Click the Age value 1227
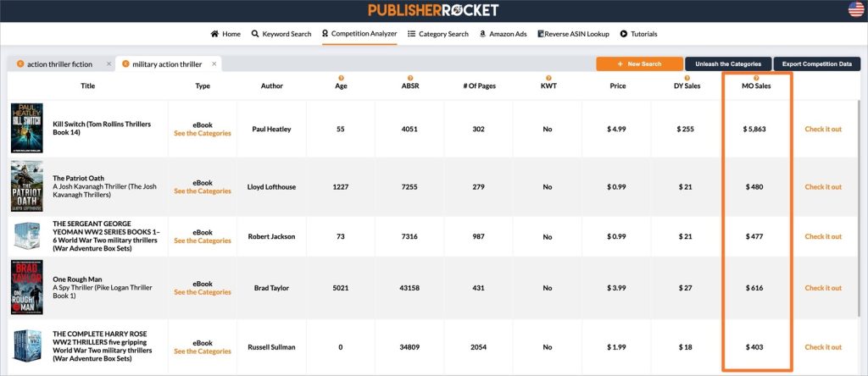868x376 pixels. click(341, 187)
